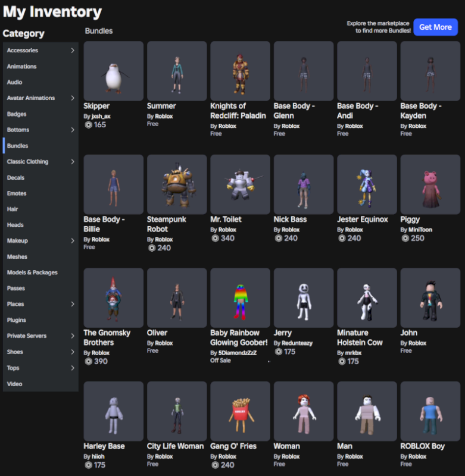This screenshot has width=465, height=476.
Task: Expand the Avatar Animations chevron
Action: (x=73, y=98)
